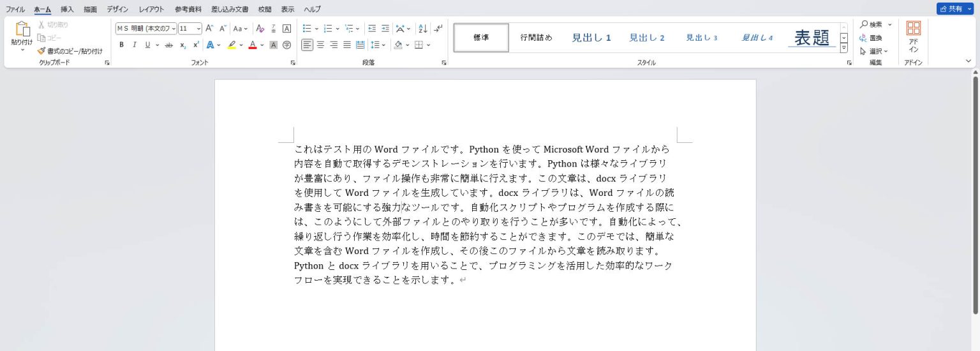The width and height of the screenshot is (980, 351).
Task: Click the grow font size icon
Action: click(x=209, y=29)
